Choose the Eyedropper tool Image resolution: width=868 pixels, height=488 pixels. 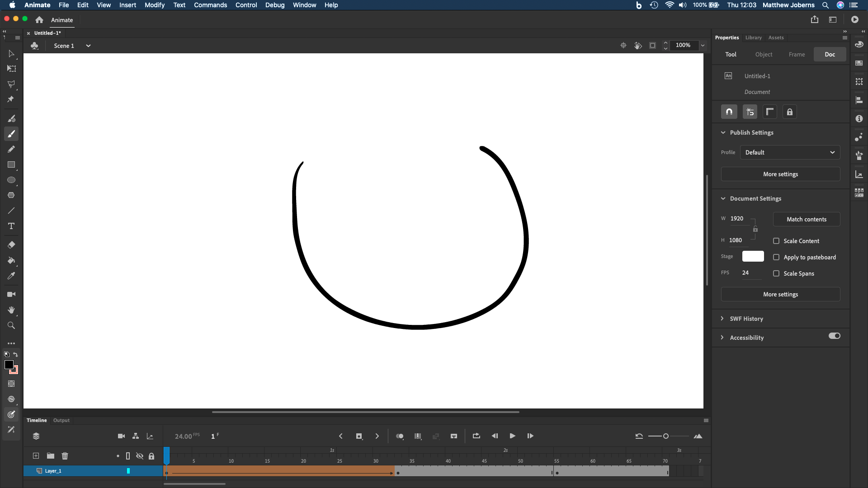[11, 276]
